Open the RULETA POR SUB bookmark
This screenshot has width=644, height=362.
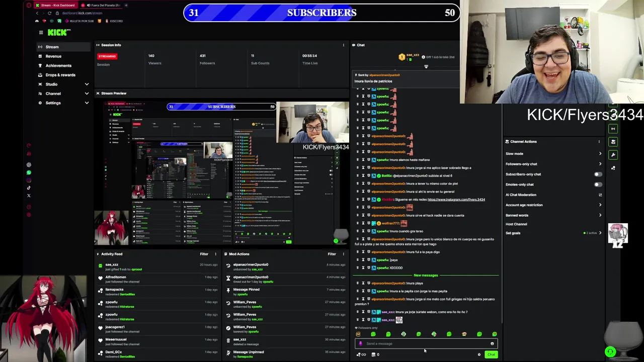click(78, 21)
